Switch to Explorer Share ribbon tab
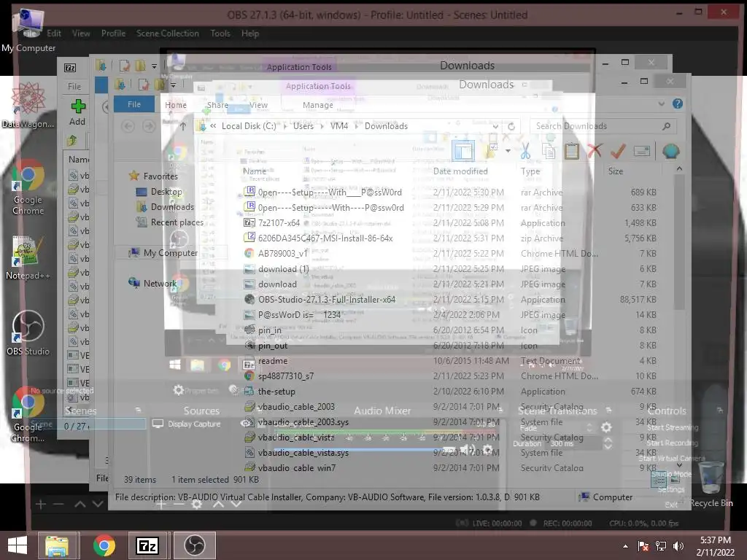This screenshot has width=747, height=560. [x=217, y=105]
